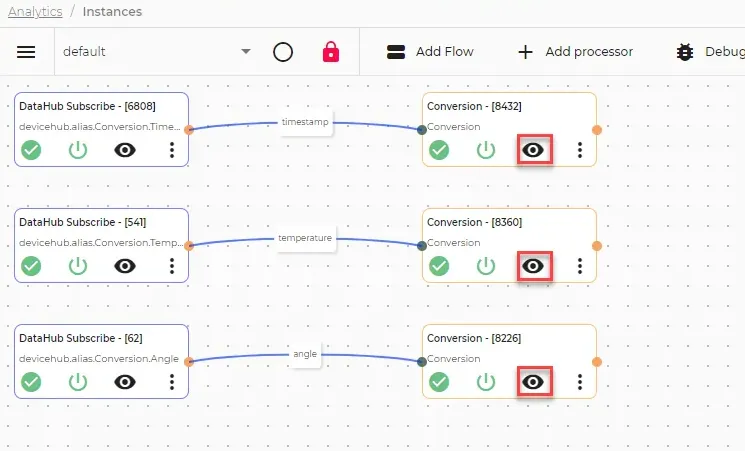
Task: Open the Debug option
Action: [x=710, y=51]
